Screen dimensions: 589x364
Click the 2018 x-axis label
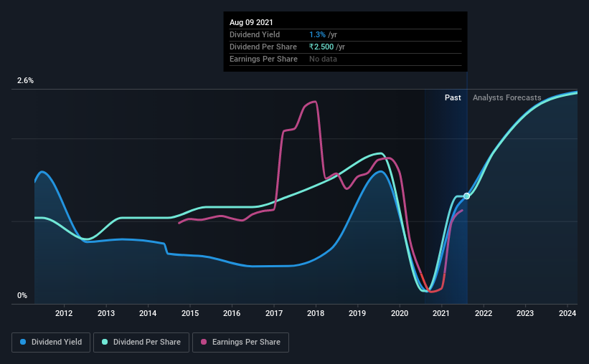pos(316,313)
